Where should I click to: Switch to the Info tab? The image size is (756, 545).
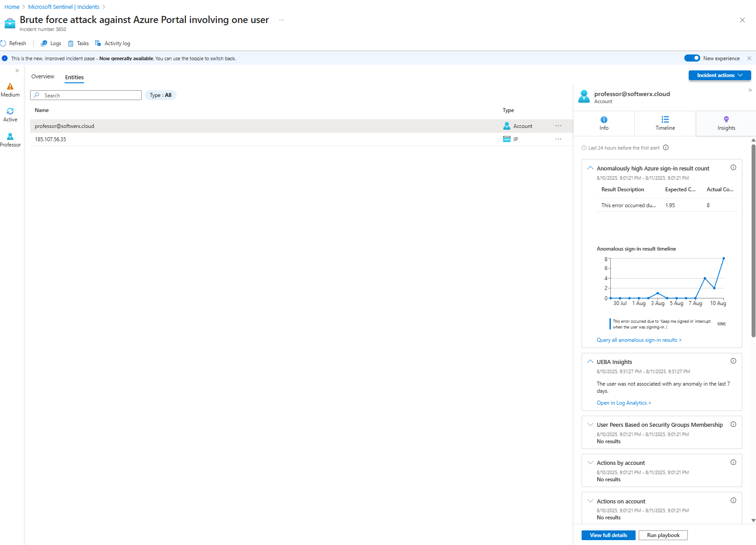(x=604, y=124)
